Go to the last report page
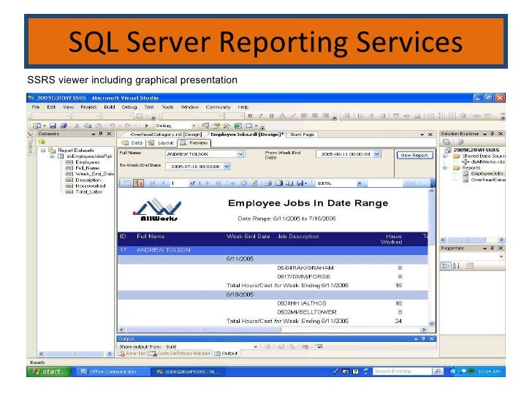The image size is (532, 399). pyautogui.click(x=218, y=183)
